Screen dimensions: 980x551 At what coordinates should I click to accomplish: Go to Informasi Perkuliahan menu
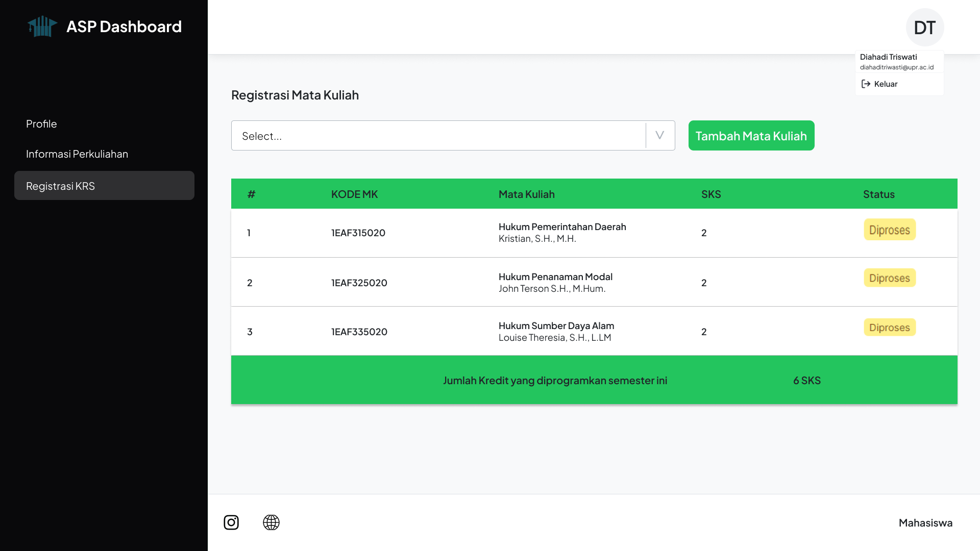click(x=77, y=154)
